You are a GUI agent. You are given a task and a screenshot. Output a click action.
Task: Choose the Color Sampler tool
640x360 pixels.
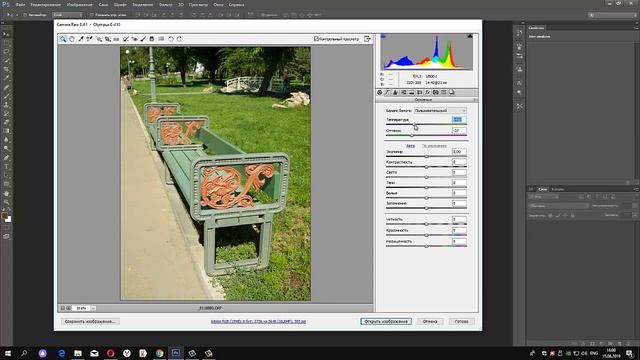[89, 39]
